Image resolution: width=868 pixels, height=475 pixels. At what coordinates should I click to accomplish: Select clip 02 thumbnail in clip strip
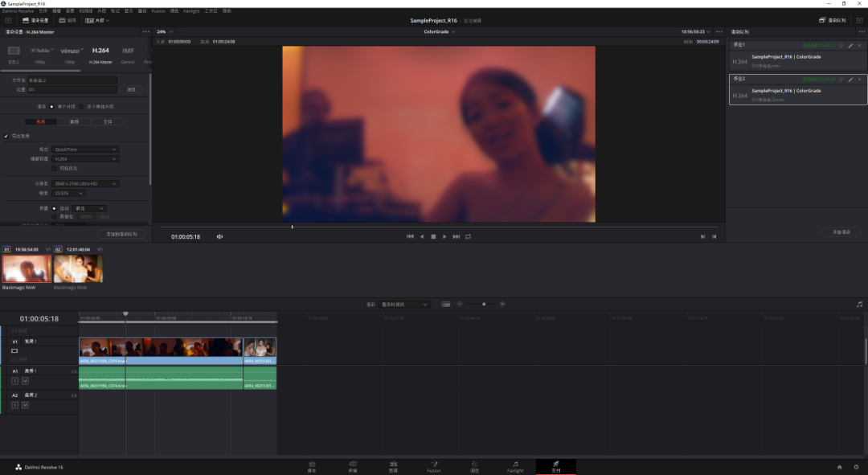pyautogui.click(x=78, y=268)
